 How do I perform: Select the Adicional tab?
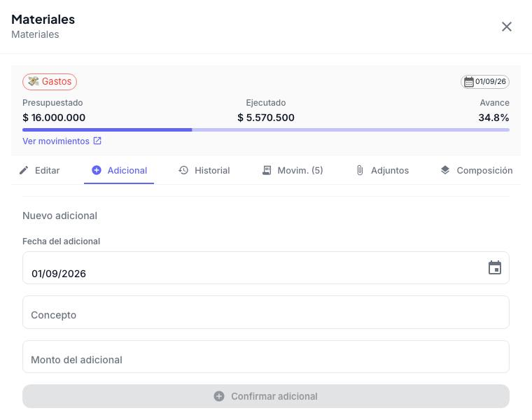119,170
